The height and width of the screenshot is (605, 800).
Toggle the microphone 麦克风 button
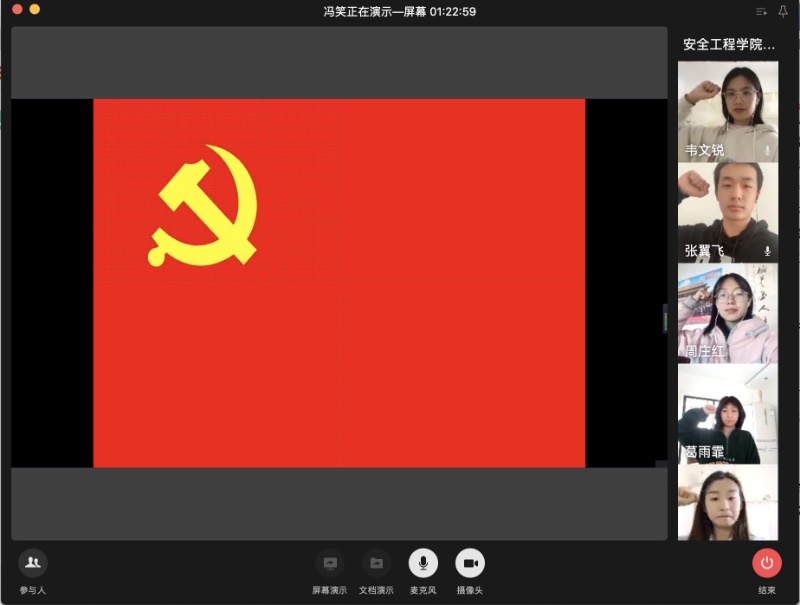coord(423,563)
